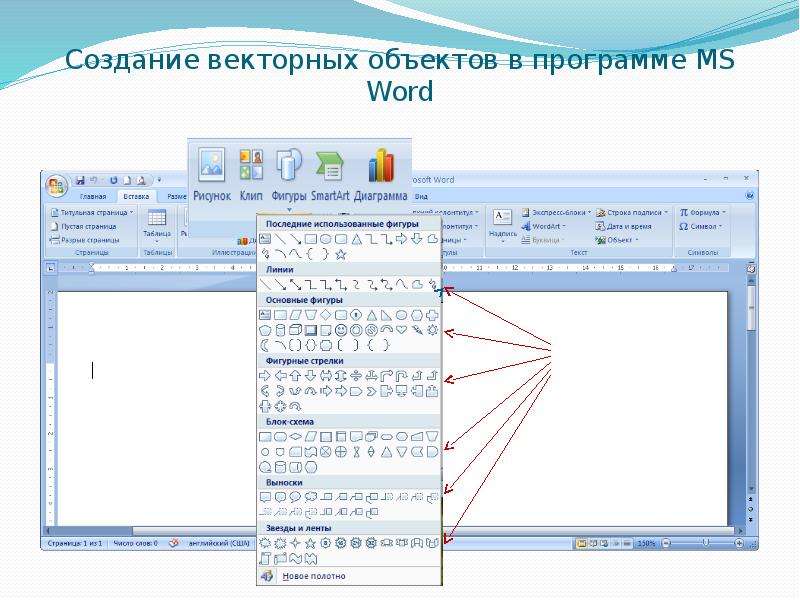Choose the crescent moon basic shape
800x600 pixels.
265,345
